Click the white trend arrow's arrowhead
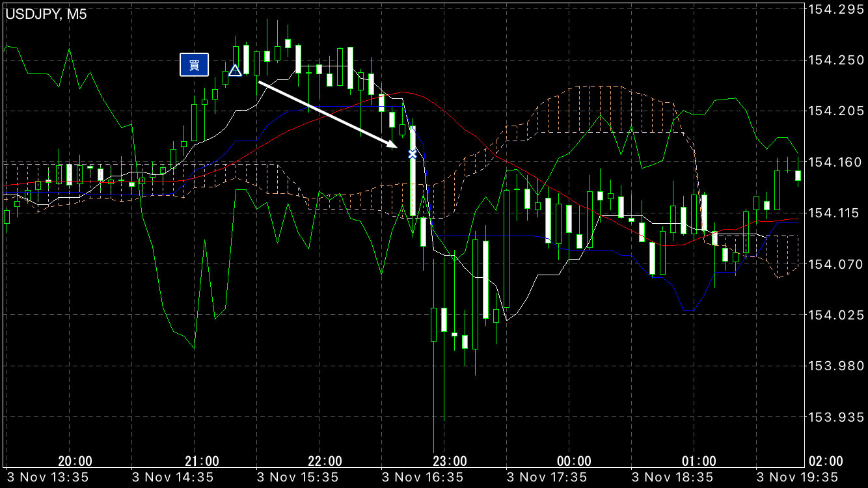 [x=392, y=145]
